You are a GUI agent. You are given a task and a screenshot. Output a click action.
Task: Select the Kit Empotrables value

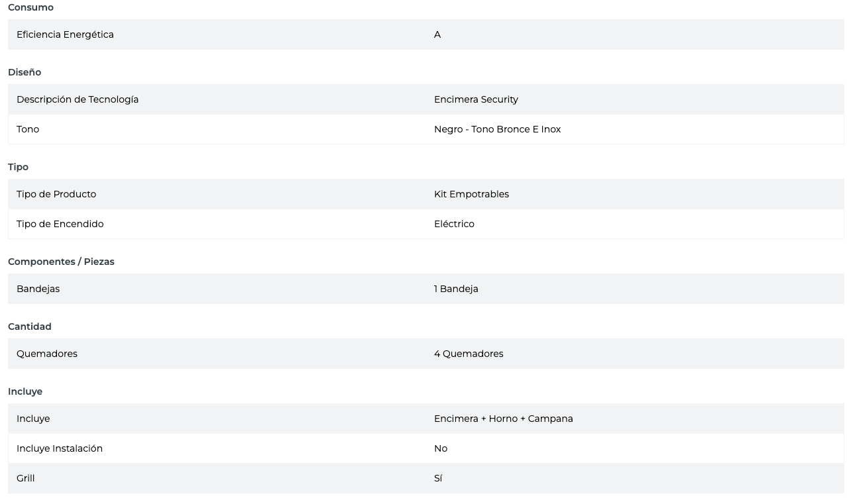tap(471, 194)
